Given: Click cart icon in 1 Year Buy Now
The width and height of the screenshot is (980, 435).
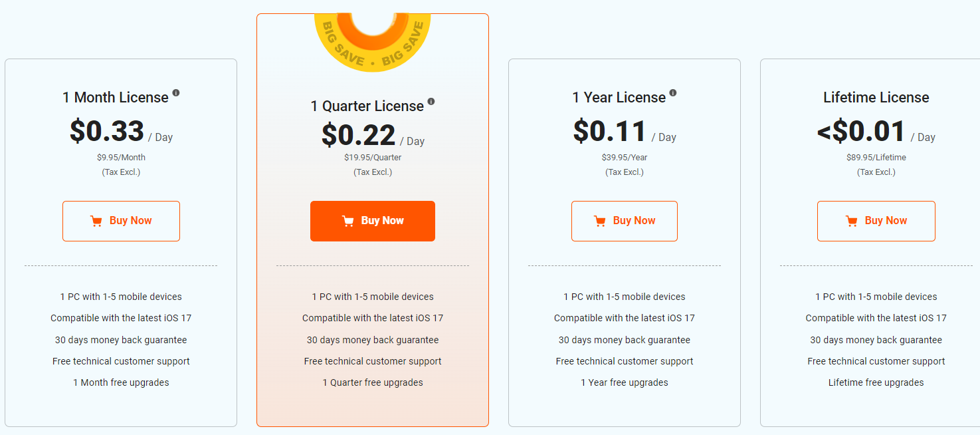Looking at the screenshot, I should coord(600,221).
